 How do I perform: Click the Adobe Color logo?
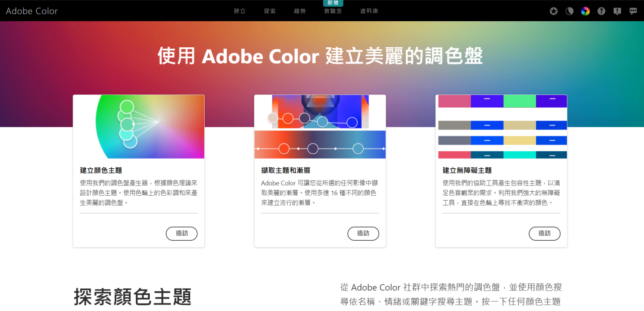coord(31,11)
